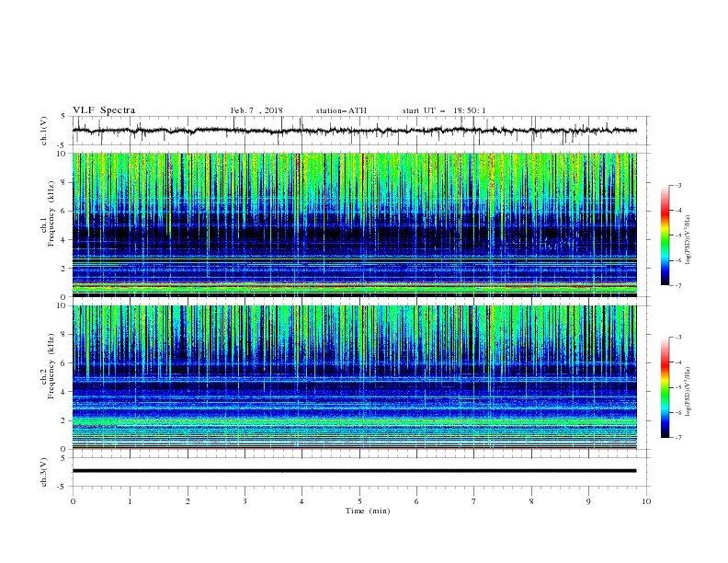Click the "ch.3(V)" axis label
This screenshot has width=728, height=563.
tap(44, 472)
